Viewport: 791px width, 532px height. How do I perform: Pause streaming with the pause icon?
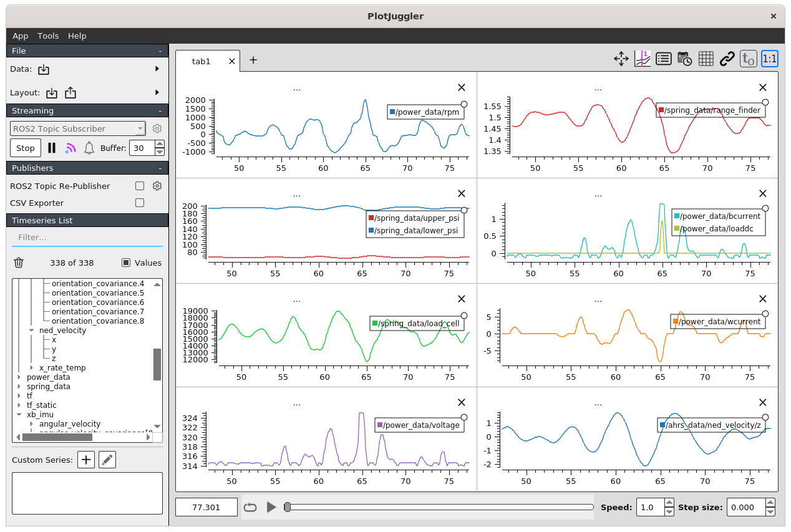(52, 148)
